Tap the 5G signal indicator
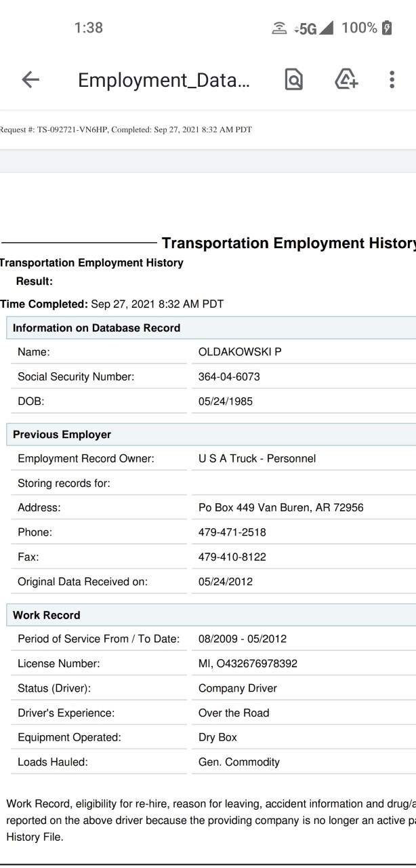Screen dimensions: 416x868 (x=314, y=28)
